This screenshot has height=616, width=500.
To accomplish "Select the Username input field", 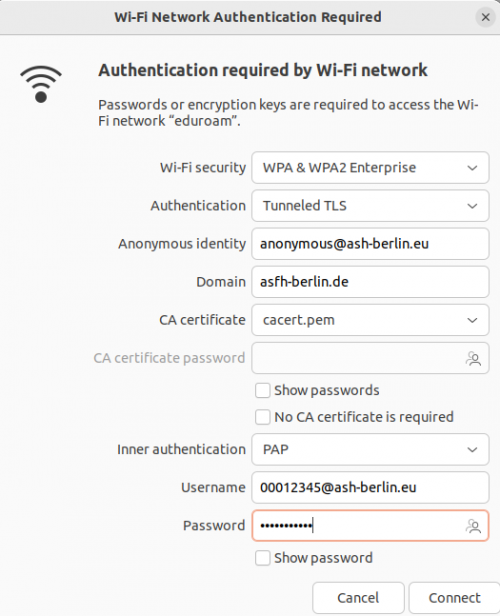I will (370, 488).
